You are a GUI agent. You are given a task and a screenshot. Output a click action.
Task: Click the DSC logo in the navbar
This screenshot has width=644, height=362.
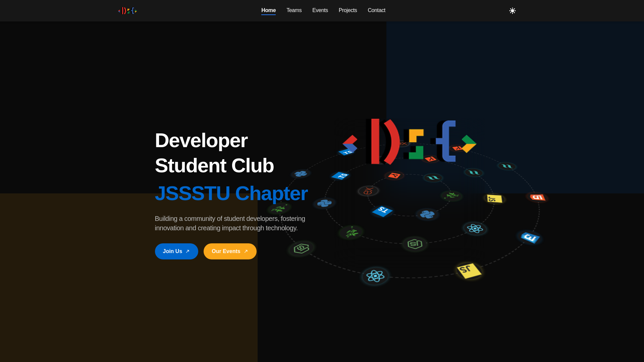tap(127, 11)
